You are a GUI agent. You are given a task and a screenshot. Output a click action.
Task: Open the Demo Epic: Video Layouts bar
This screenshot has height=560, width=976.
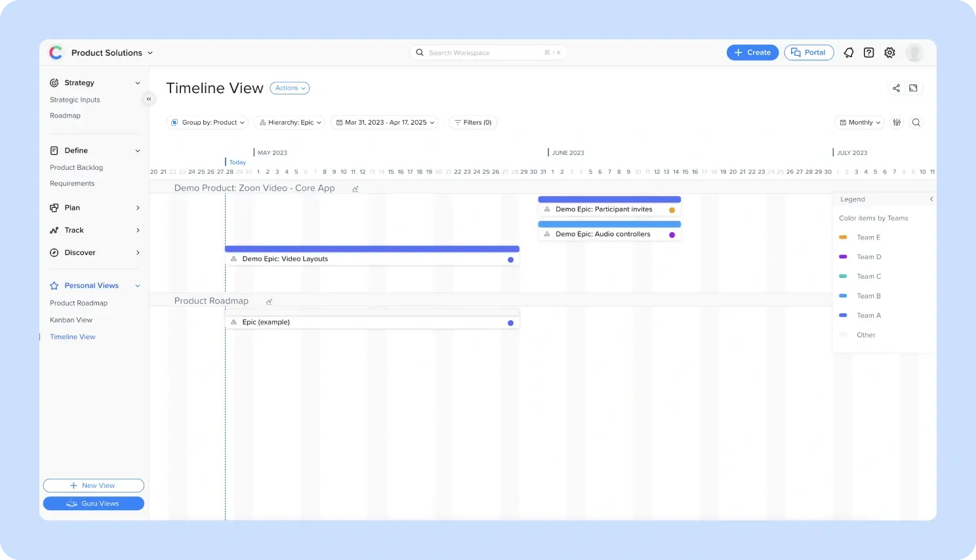point(372,256)
